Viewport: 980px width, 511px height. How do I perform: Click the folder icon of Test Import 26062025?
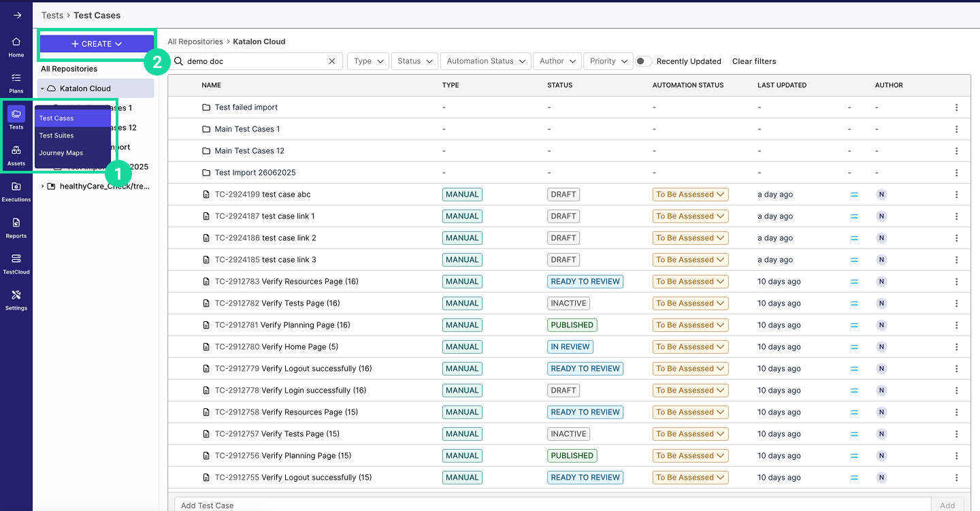[x=206, y=173]
